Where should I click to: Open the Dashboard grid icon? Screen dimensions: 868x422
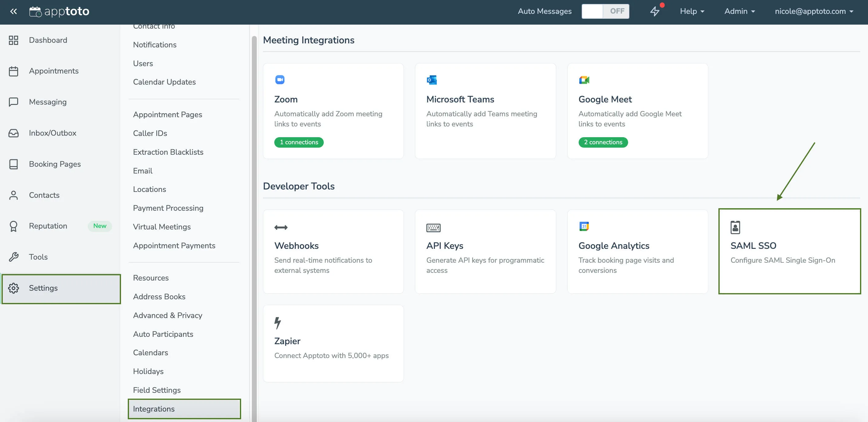(x=14, y=40)
